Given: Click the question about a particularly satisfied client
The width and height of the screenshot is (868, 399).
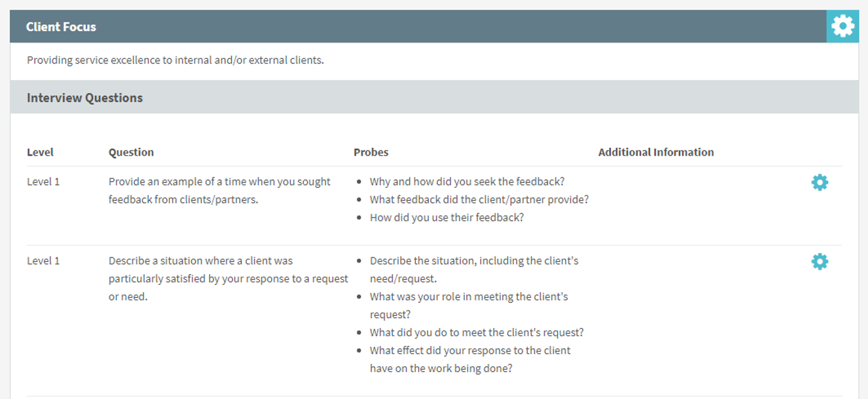Looking at the screenshot, I should click(228, 279).
